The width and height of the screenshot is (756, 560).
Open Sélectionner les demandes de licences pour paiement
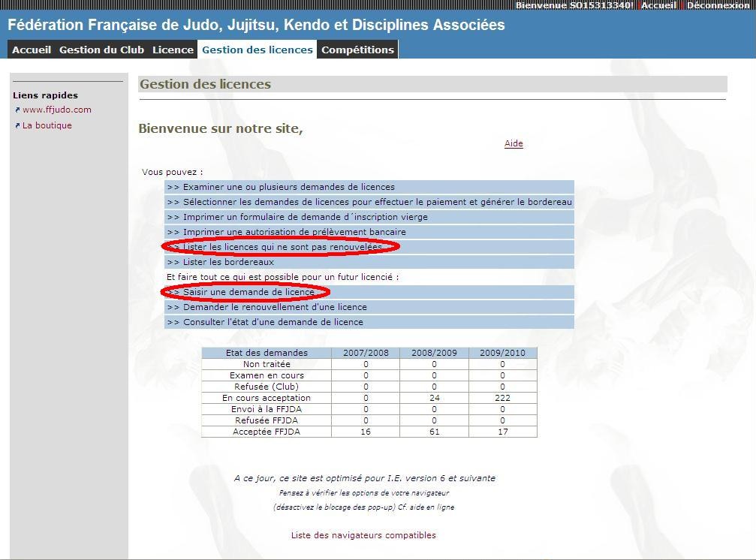pos(377,202)
